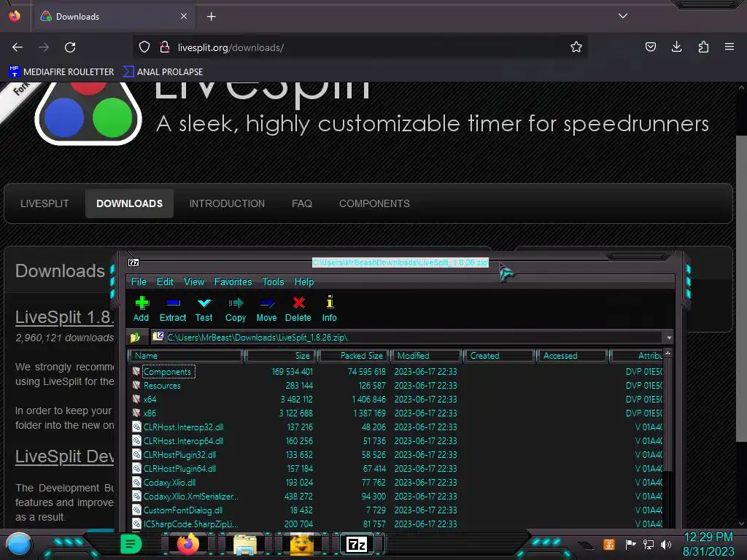
Task: Select the DOWNLOADS site tab
Action: click(x=129, y=203)
